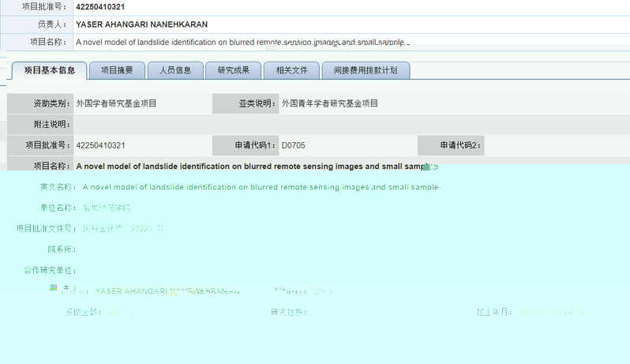
Task: Switch to the 项目基本信息 tab
Action: point(50,70)
